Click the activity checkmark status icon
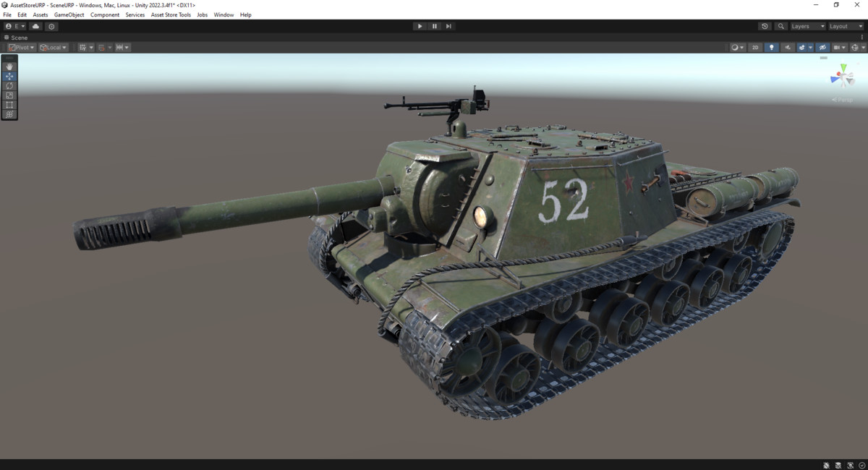This screenshot has width=868, height=470. click(862, 465)
